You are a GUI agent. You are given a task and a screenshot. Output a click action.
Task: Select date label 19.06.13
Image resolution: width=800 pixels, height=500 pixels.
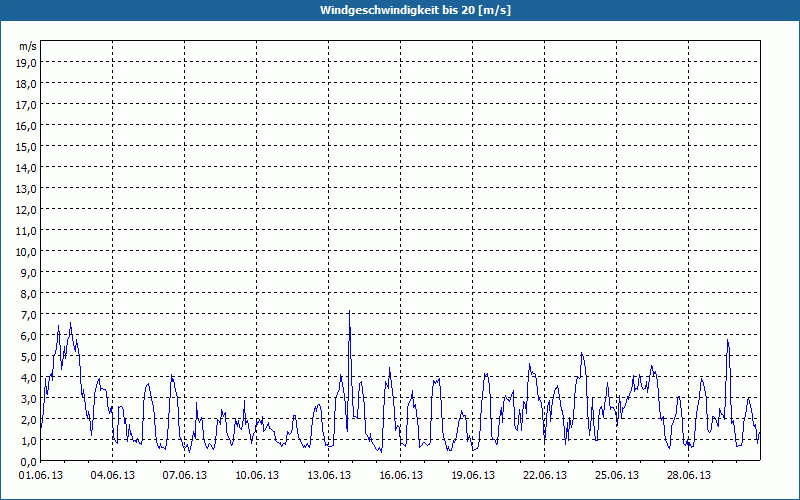tap(472, 476)
